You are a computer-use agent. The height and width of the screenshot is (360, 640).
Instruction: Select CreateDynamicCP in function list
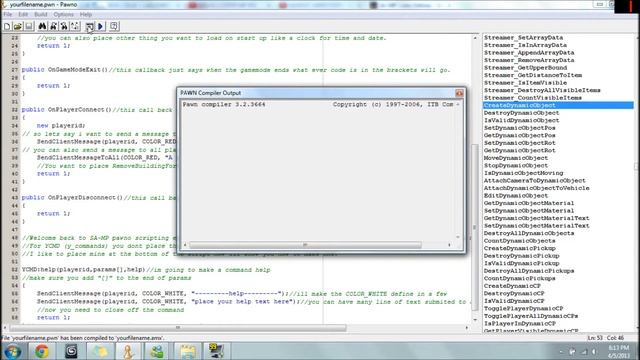[x=512, y=286]
